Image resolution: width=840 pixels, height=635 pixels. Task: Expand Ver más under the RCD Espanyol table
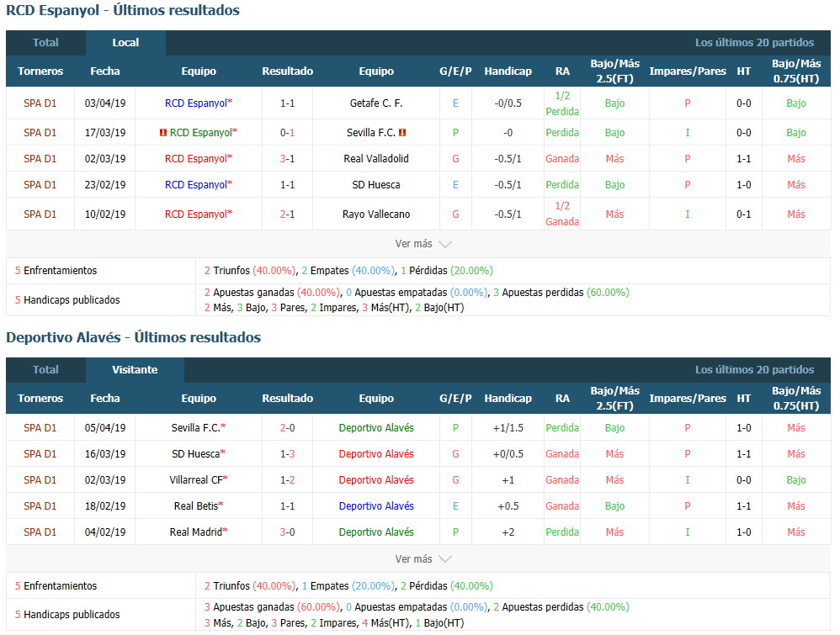[423, 244]
